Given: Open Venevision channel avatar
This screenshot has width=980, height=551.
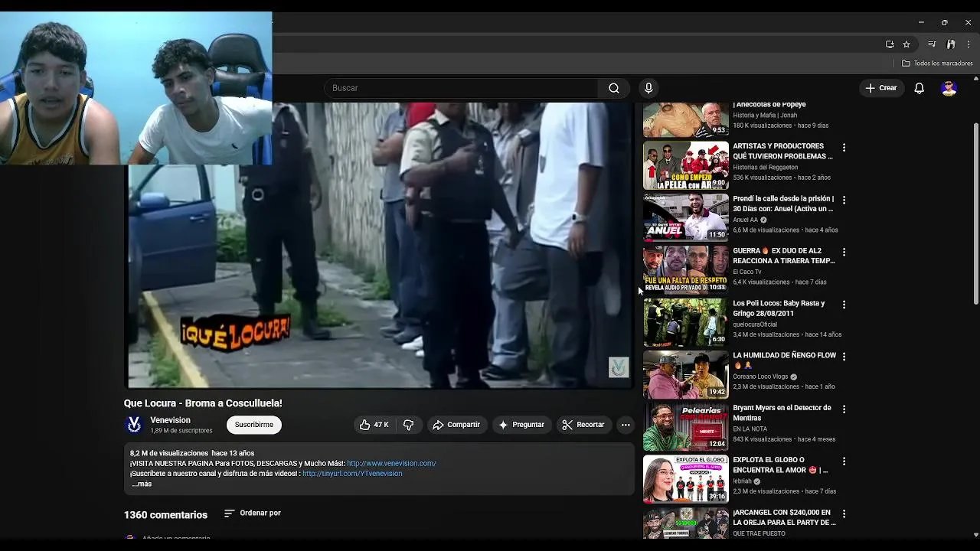Looking at the screenshot, I should (x=134, y=425).
